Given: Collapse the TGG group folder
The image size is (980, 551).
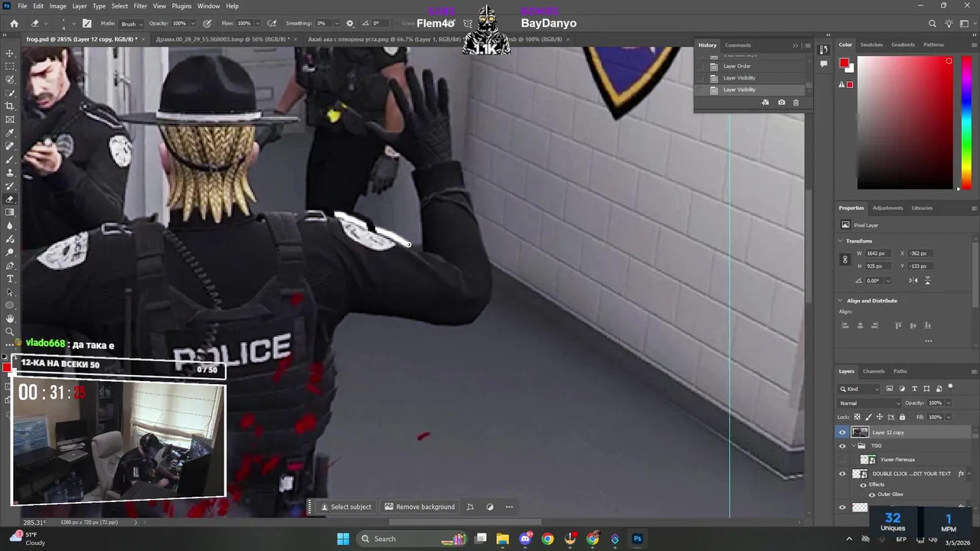Looking at the screenshot, I should click(x=854, y=445).
